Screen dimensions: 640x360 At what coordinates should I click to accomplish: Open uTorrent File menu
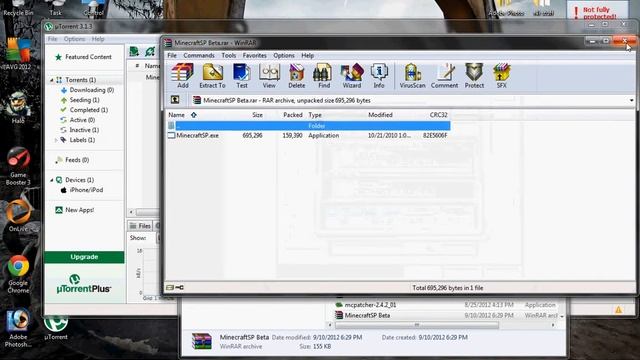point(53,39)
